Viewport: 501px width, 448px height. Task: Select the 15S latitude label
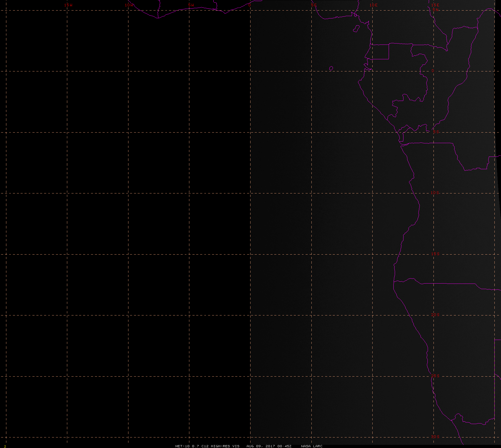coord(435,254)
